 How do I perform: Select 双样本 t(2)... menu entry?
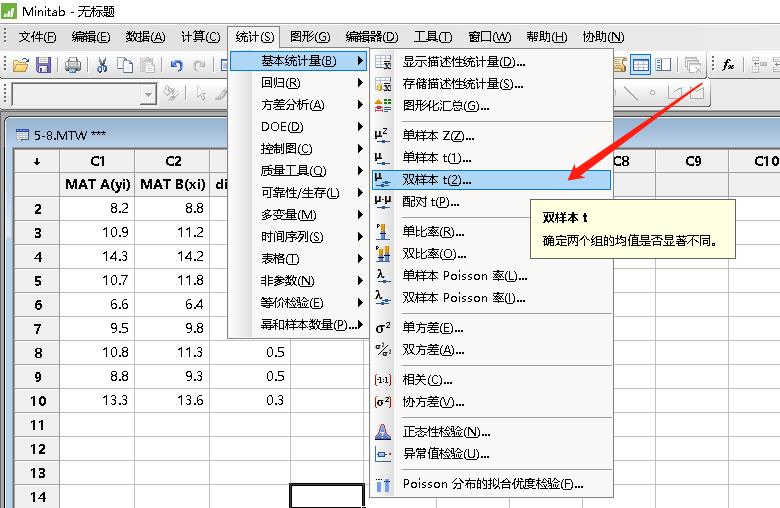(x=491, y=180)
